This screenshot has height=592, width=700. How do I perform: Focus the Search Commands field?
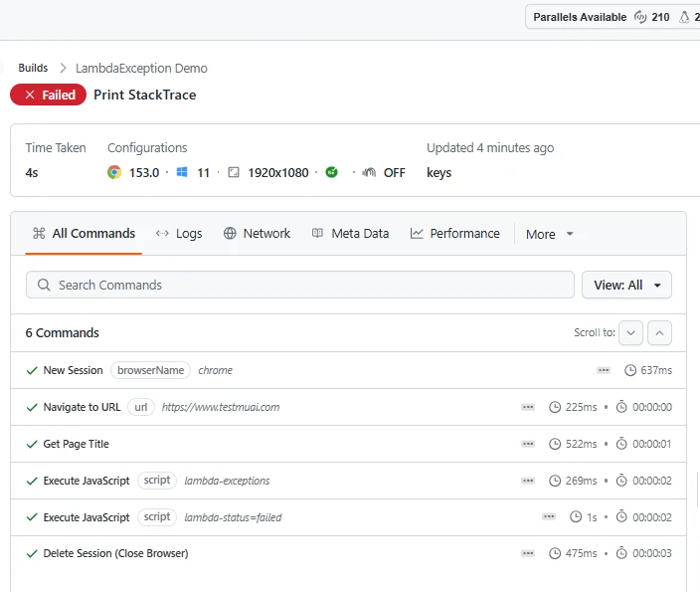(300, 285)
